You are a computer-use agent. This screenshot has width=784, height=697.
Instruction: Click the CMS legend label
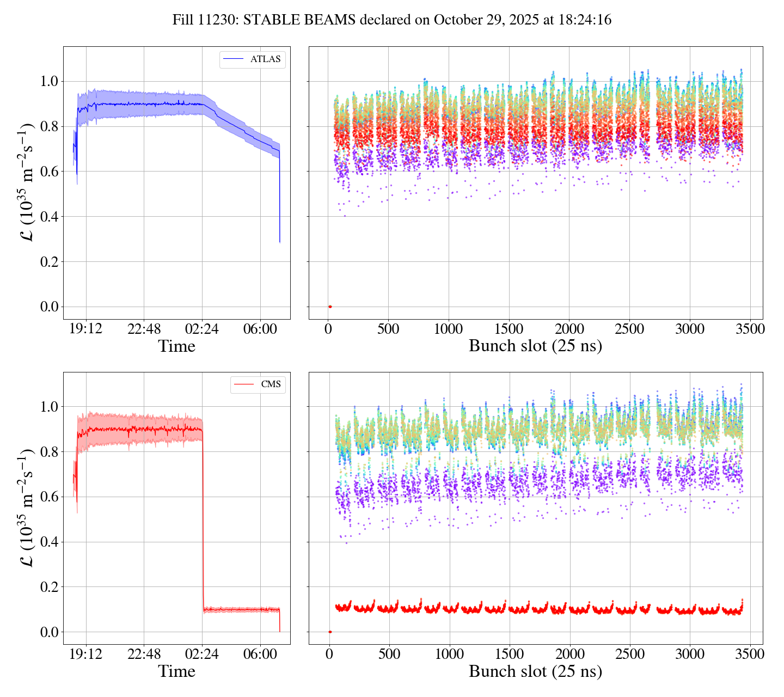(271, 384)
